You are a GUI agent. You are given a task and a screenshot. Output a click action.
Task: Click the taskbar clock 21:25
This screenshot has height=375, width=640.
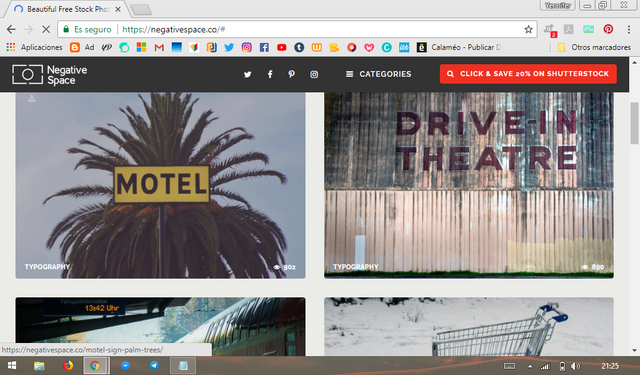pyautogui.click(x=610, y=366)
